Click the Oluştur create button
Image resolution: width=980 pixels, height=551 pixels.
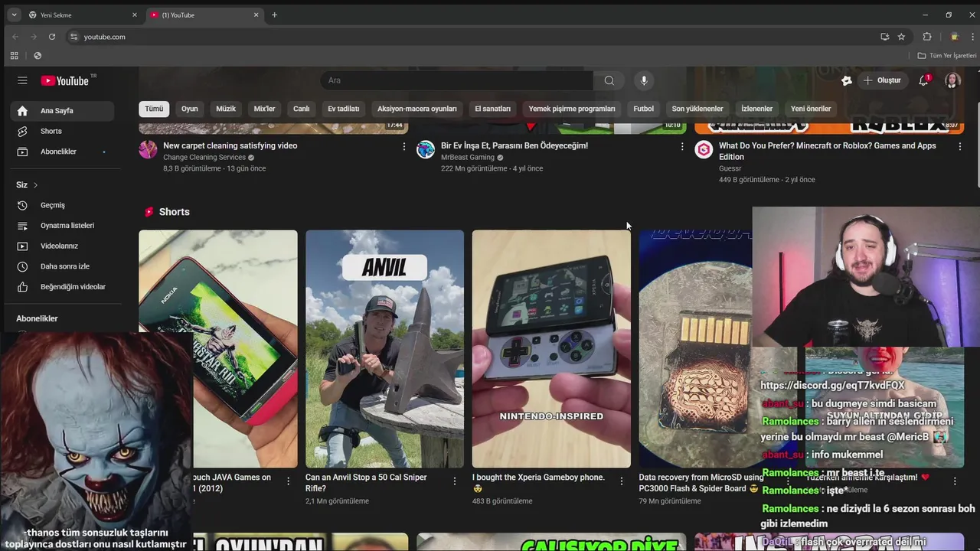(882, 80)
